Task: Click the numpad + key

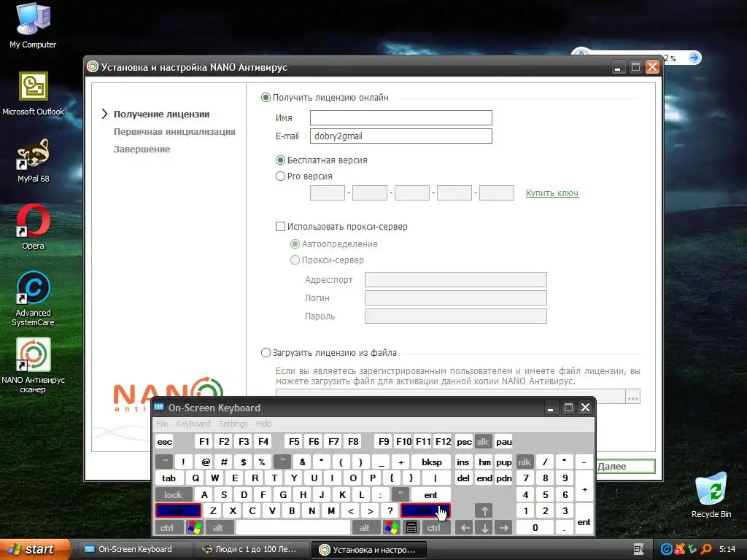Action: pos(584,486)
